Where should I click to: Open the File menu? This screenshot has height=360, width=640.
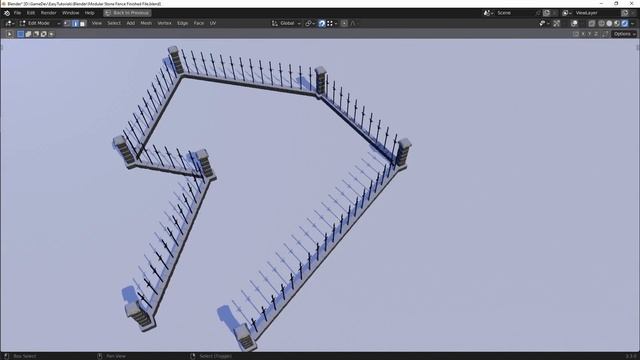click(18, 13)
